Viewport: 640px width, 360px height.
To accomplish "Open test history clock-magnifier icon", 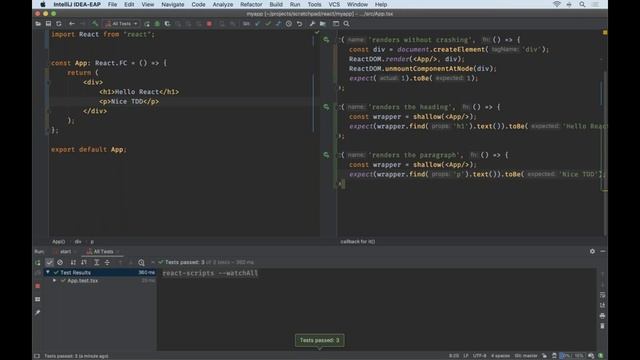I will [141, 262].
